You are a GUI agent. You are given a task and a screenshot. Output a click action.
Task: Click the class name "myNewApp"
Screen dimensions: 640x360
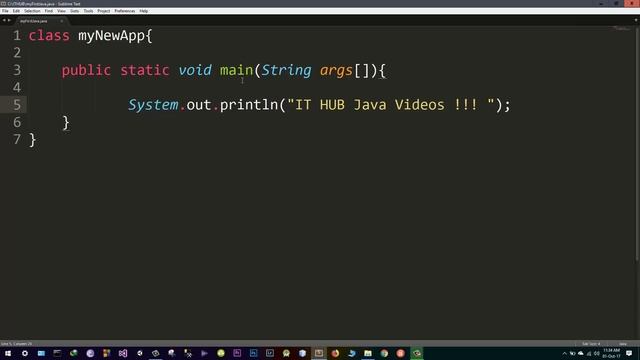click(111, 36)
